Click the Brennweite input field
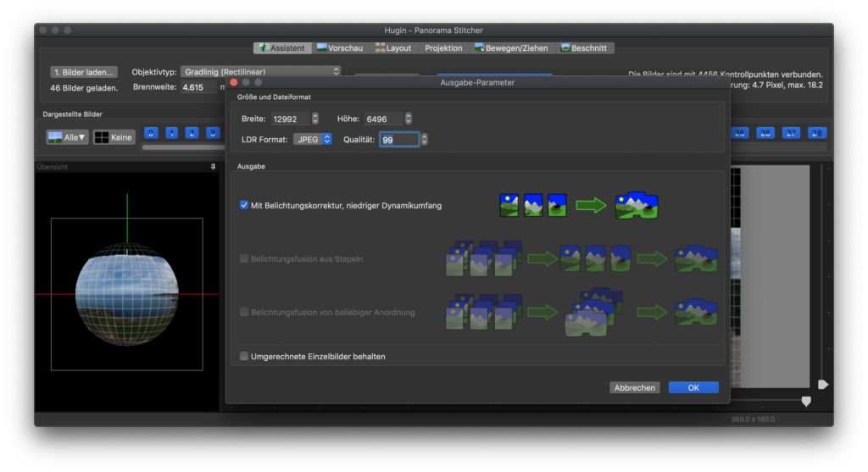 [198, 87]
